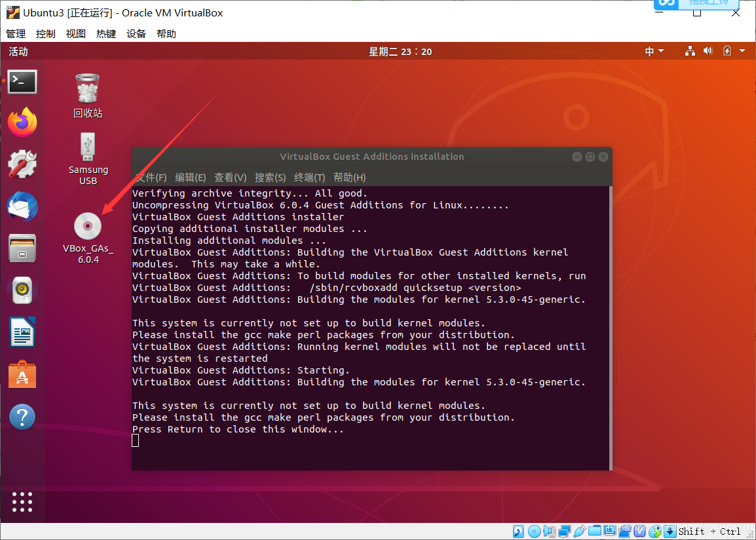Open the Files manager dock icon
The height and width of the screenshot is (540, 756).
(22, 248)
